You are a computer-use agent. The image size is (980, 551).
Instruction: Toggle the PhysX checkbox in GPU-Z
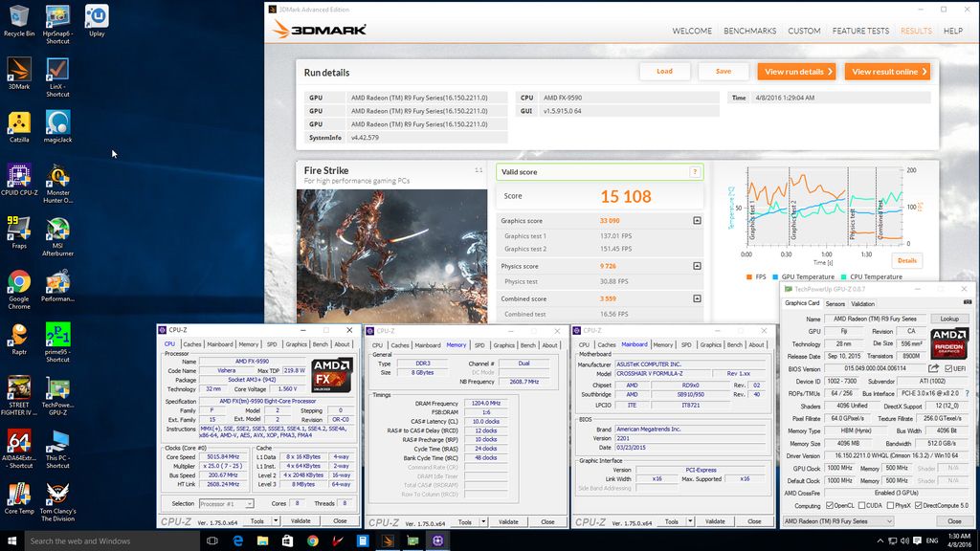(x=892, y=505)
